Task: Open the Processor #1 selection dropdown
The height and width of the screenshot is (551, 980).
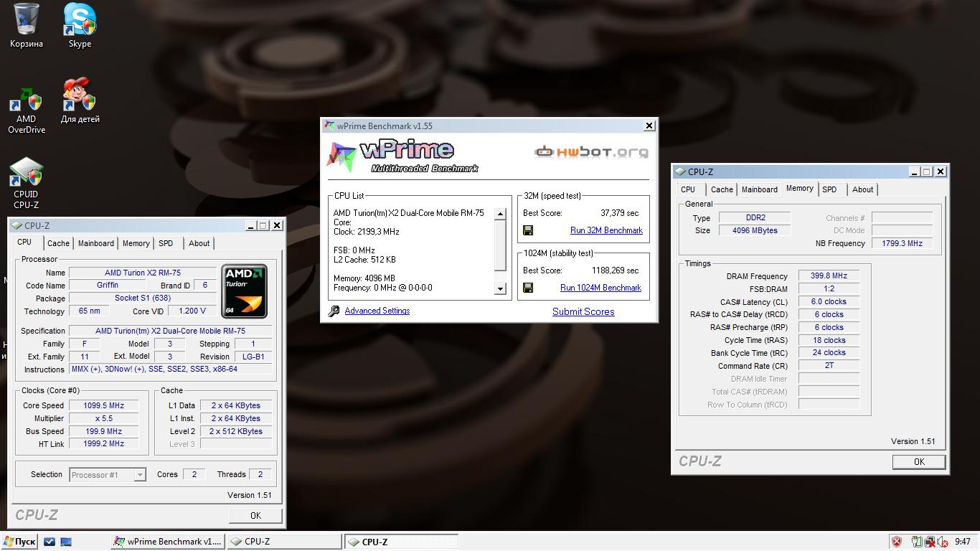Action: click(x=108, y=474)
